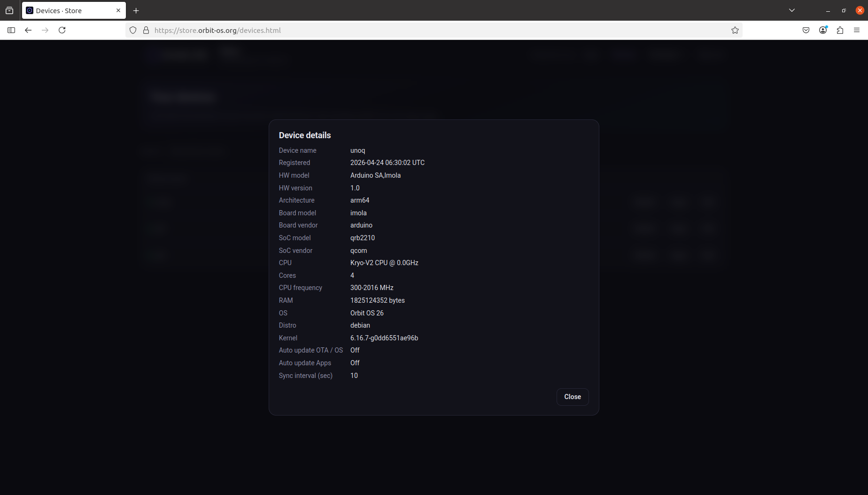Expand the list-all-tabs chevron
868x495 pixels.
pos(792,10)
